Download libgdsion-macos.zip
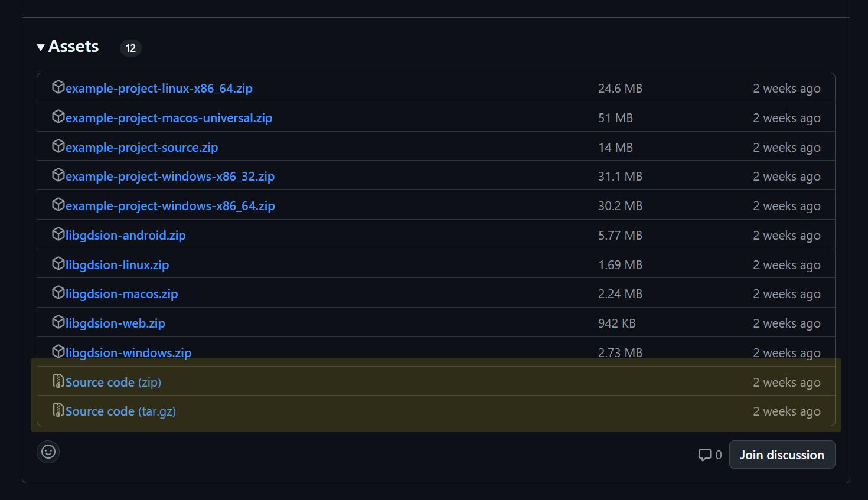This screenshot has height=500, width=868. (x=122, y=294)
